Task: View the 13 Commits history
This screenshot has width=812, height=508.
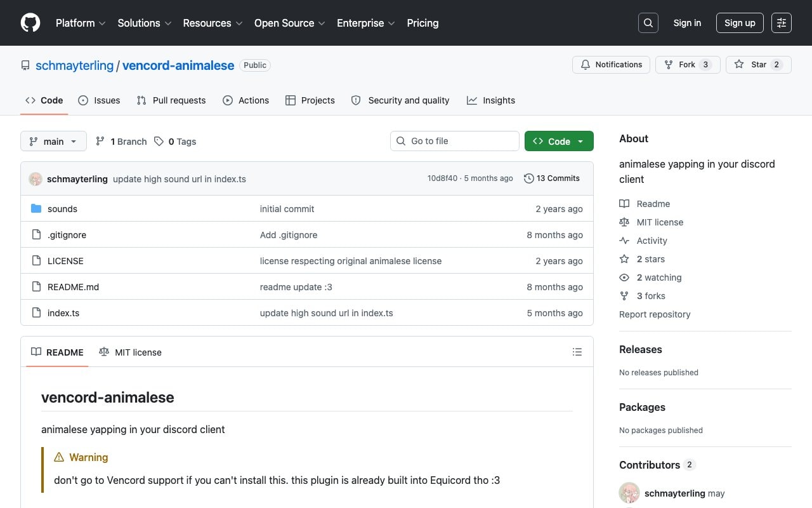Action: coord(552,178)
